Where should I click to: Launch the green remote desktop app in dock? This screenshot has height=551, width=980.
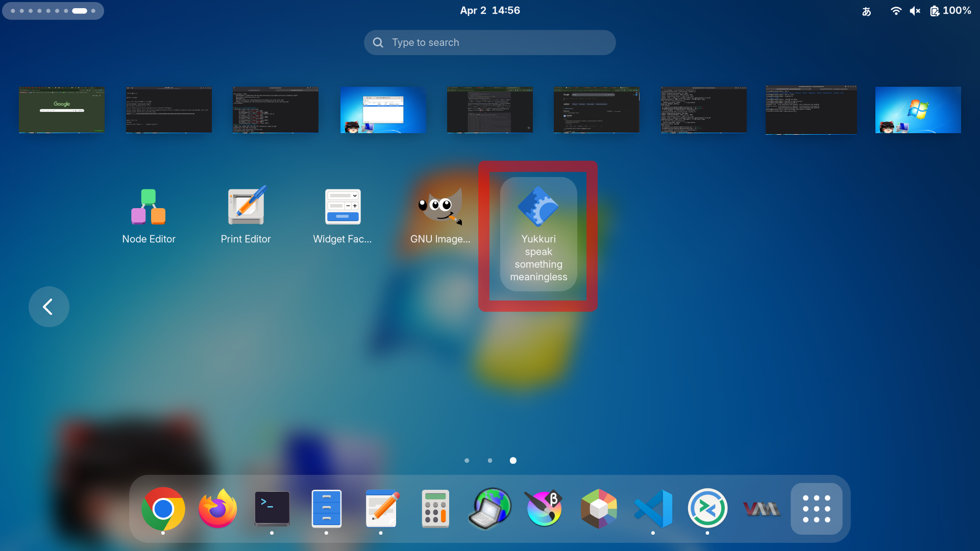tap(707, 509)
